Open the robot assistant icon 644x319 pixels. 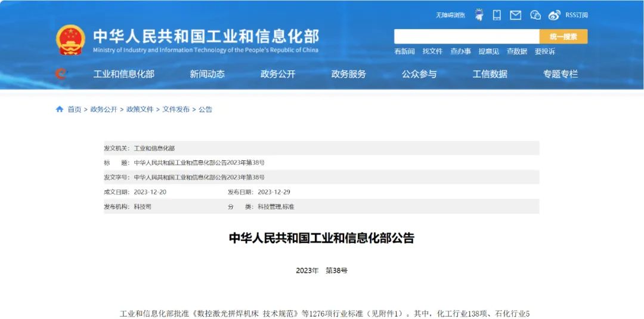click(479, 15)
